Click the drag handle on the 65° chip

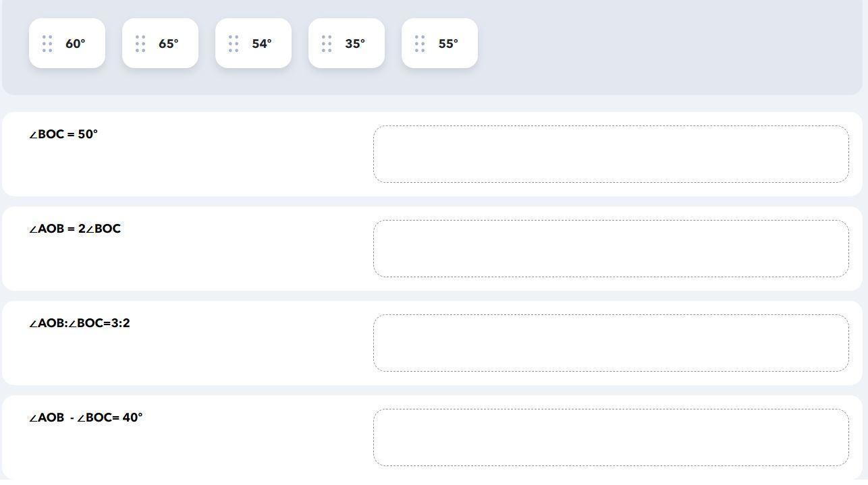click(140, 44)
